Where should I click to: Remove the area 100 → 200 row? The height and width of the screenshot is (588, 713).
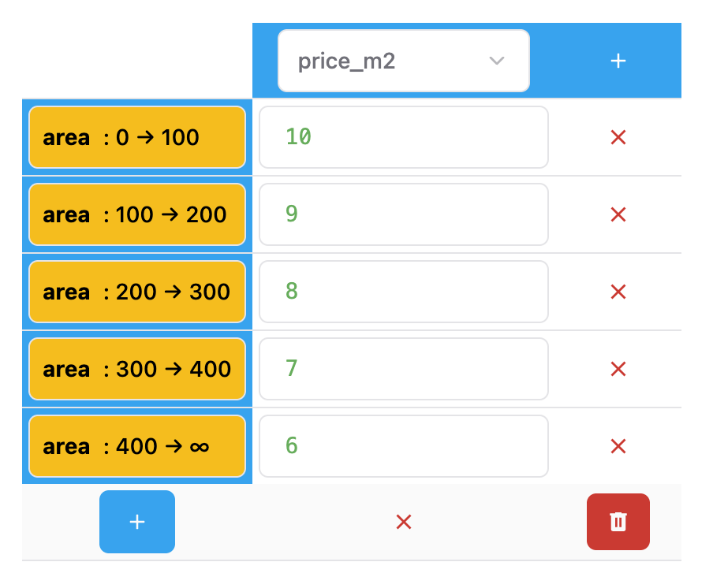(618, 214)
